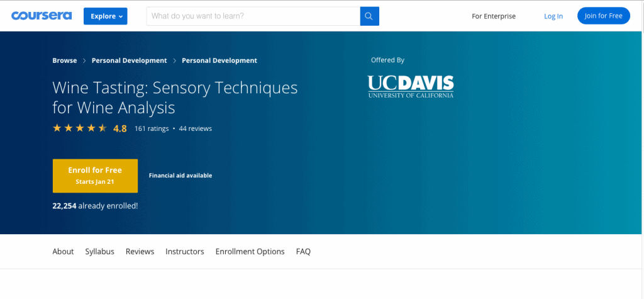Click the Wine Tasting course title
Screen dimensions: 644x299
175,98
